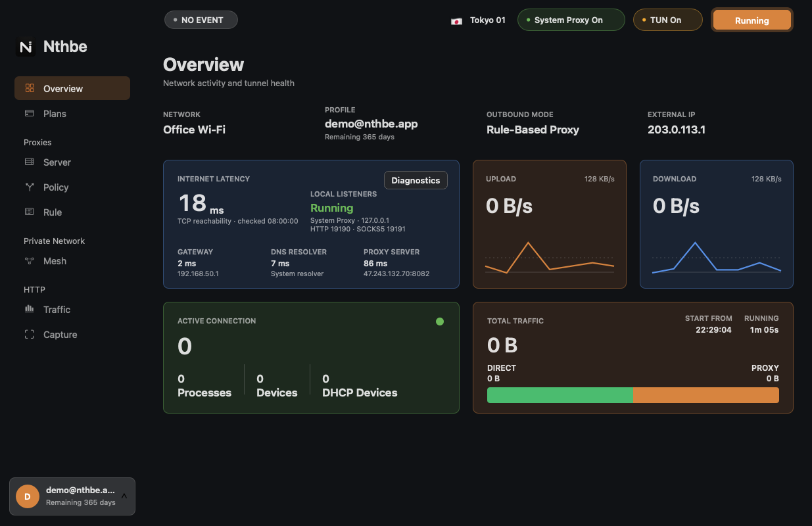Click the Total Traffic 0 B value
This screenshot has height=526, width=812.
coord(502,345)
